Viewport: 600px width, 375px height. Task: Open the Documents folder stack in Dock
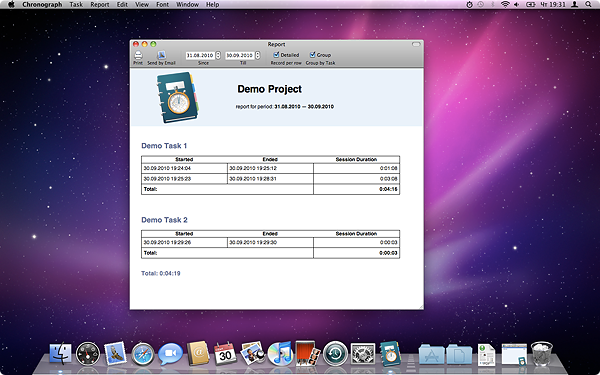pos(459,354)
